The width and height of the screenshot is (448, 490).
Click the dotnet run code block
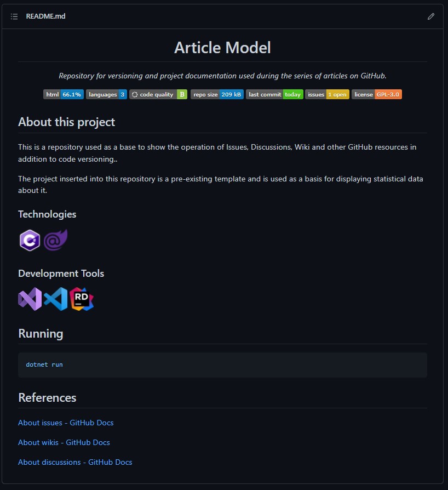click(x=222, y=364)
